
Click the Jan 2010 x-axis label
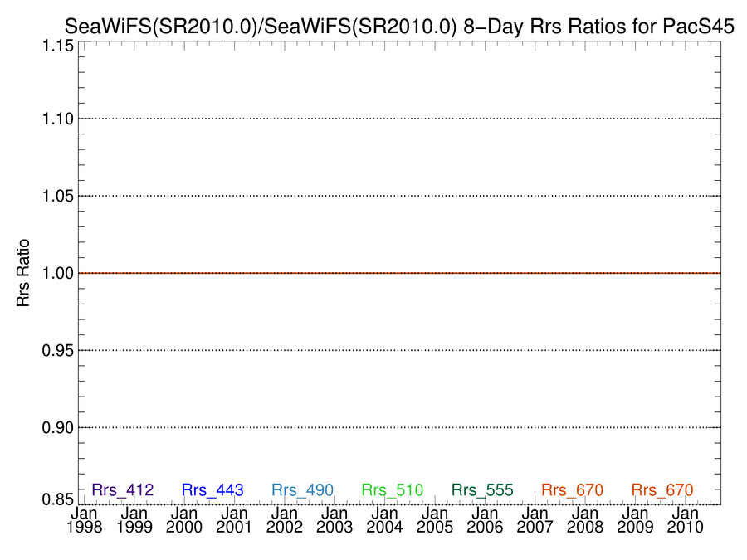click(x=685, y=520)
